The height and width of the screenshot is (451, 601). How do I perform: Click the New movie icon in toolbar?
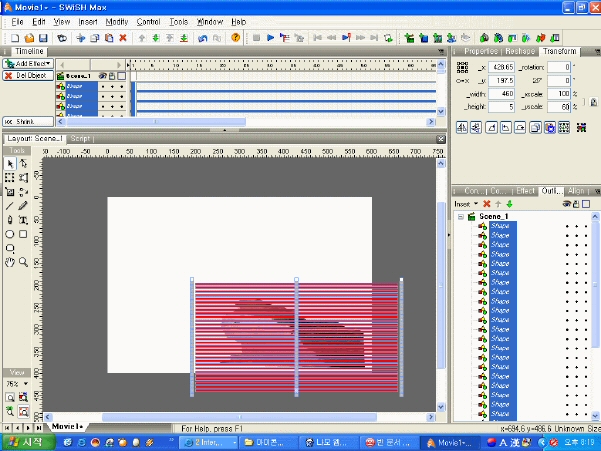point(15,38)
